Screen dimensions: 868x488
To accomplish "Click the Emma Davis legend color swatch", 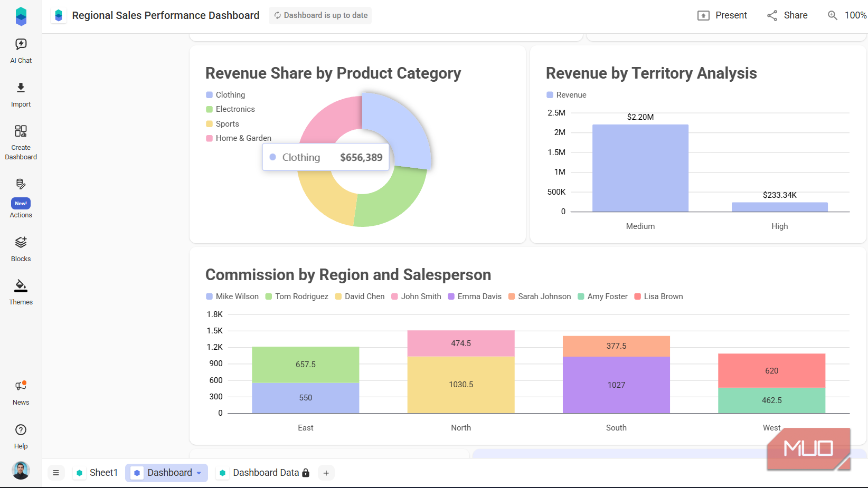I will [x=451, y=296].
